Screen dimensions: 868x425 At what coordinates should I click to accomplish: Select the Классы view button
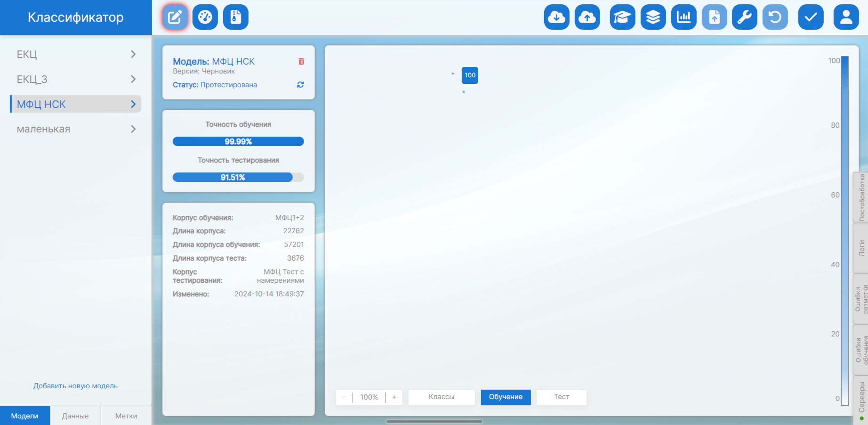point(441,397)
